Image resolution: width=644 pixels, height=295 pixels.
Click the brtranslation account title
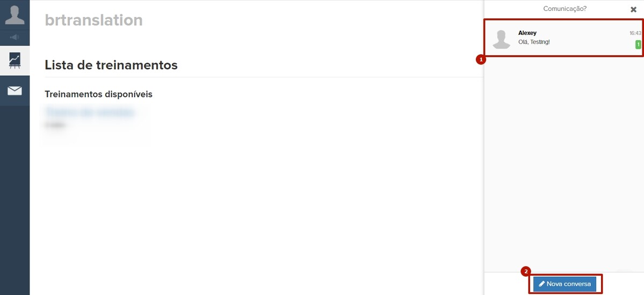tap(93, 20)
